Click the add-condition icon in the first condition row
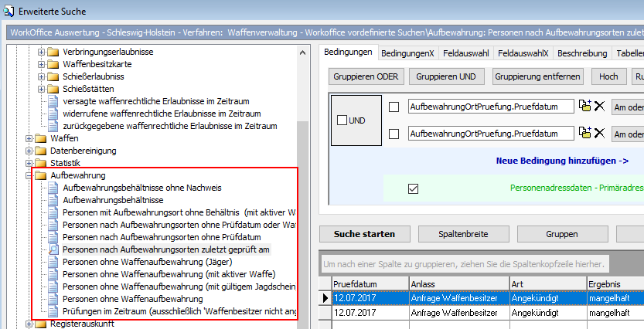The image size is (644, 329). (585, 106)
